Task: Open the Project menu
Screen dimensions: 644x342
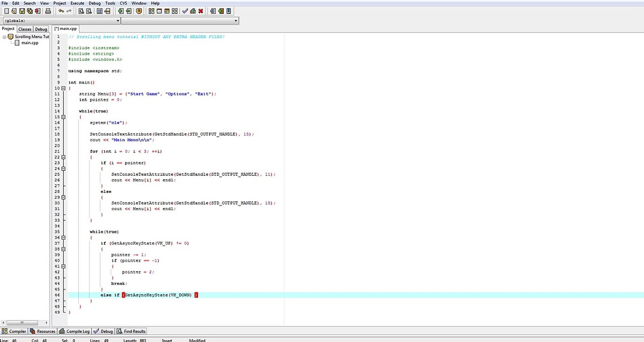Action: coord(60,3)
